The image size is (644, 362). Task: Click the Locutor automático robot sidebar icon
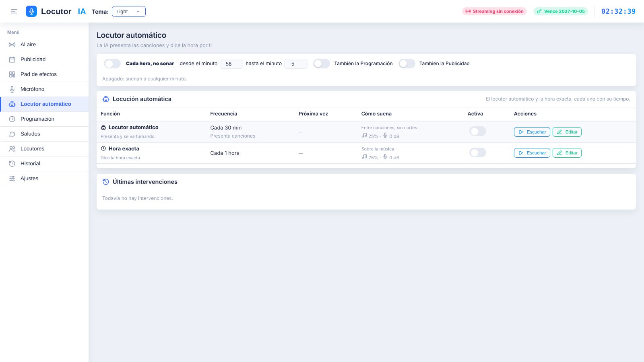click(x=12, y=104)
